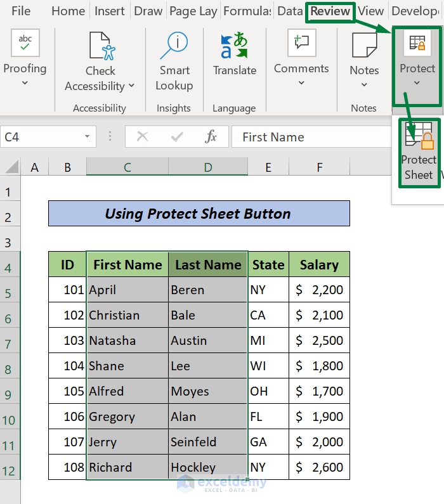444x504 pixels.
Task: Select column B header
Action: click(67, 167)
